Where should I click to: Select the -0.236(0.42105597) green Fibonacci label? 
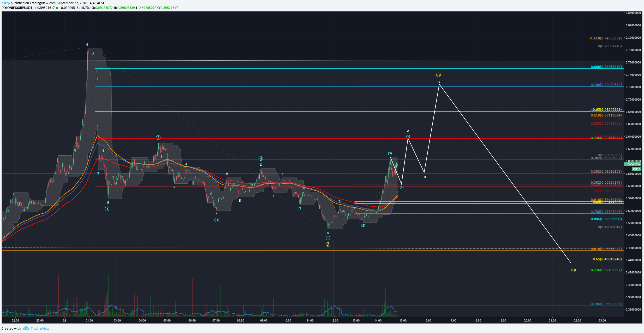click(605, 270)
